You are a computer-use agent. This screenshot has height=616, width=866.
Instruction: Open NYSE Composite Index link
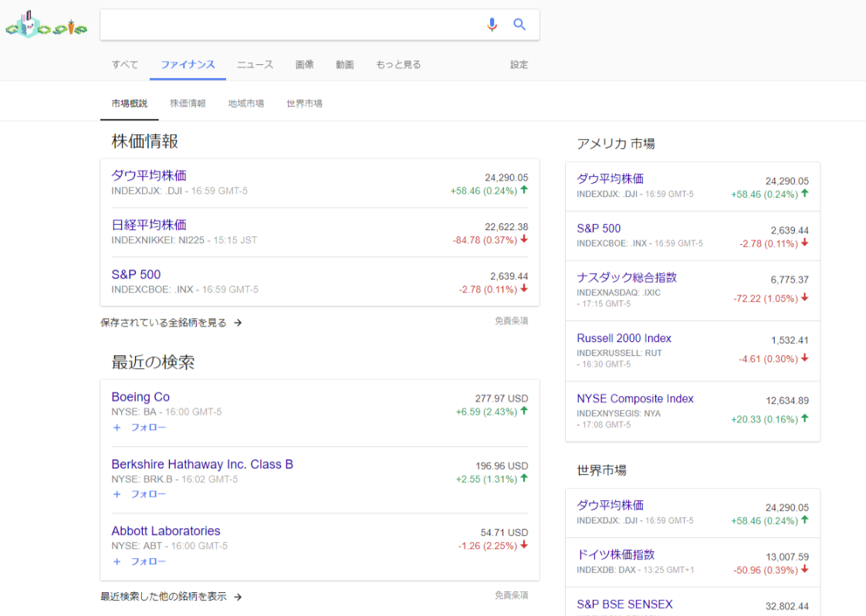[x=635, y=399]
